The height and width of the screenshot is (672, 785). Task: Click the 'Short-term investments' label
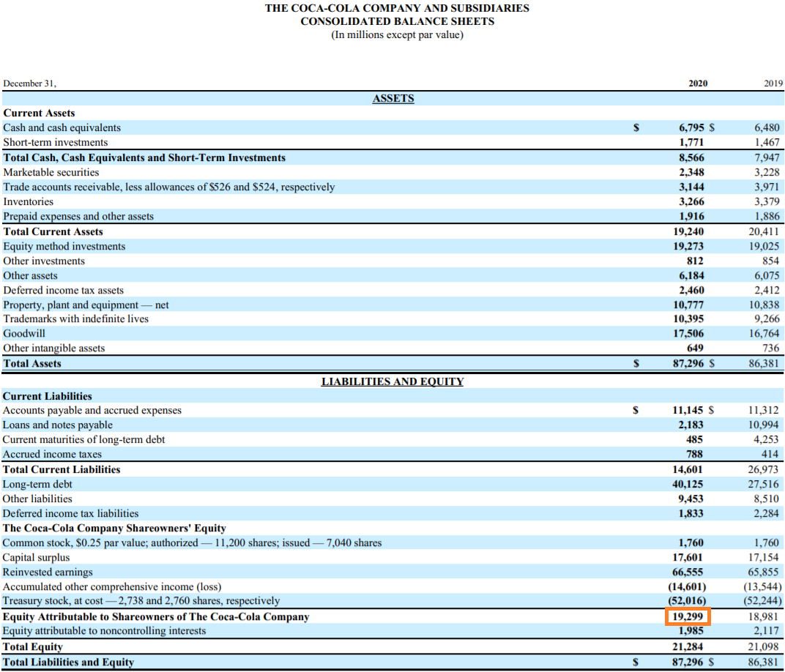click(x=56, y=142)
